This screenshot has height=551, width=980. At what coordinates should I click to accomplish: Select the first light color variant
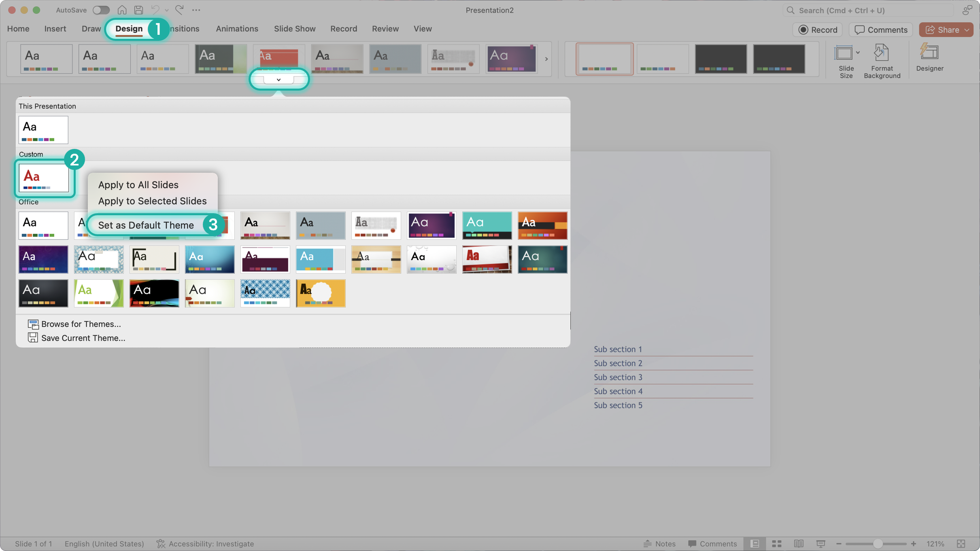pos(604,59)
